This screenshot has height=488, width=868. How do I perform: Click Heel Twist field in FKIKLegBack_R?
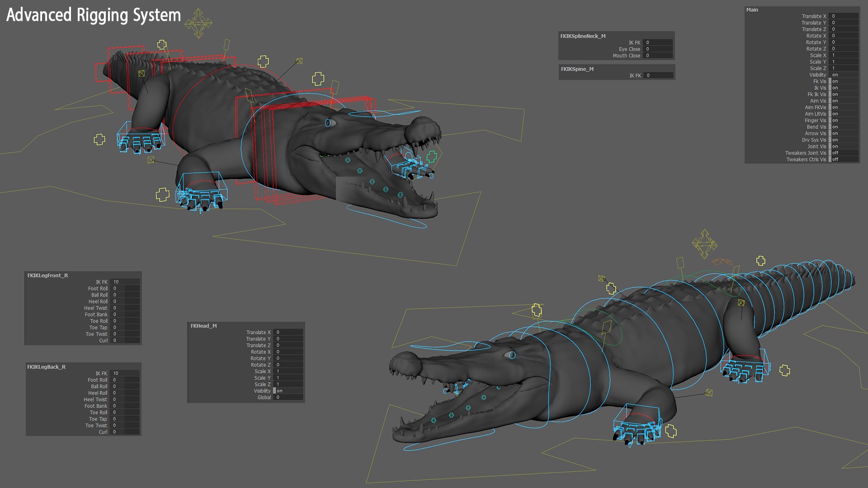pyautogui.click(x=125, y=399)
